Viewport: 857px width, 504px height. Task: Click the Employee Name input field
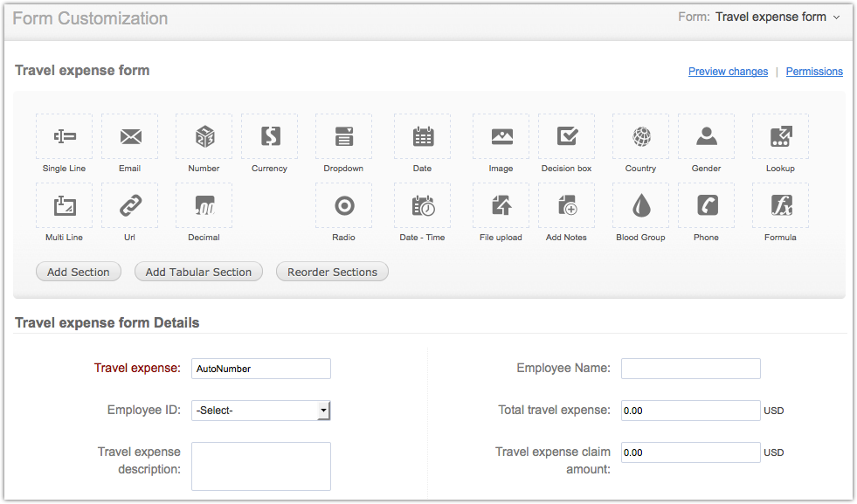(690, 369)
